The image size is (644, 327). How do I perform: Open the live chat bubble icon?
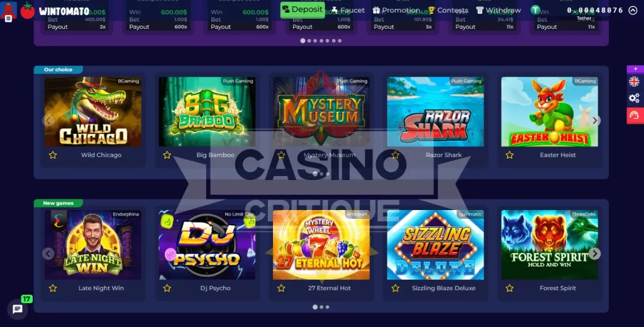(17, 309)
